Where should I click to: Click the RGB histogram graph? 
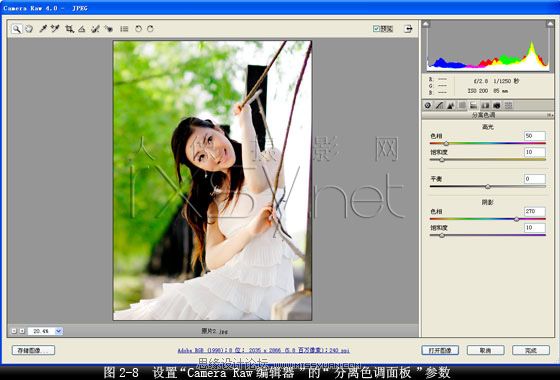[488, 46]
